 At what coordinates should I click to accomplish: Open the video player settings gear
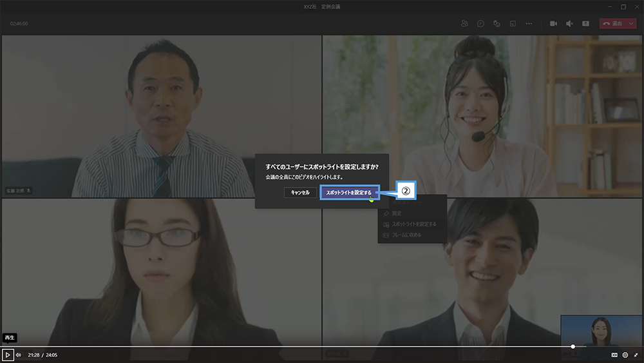point(625,355)
